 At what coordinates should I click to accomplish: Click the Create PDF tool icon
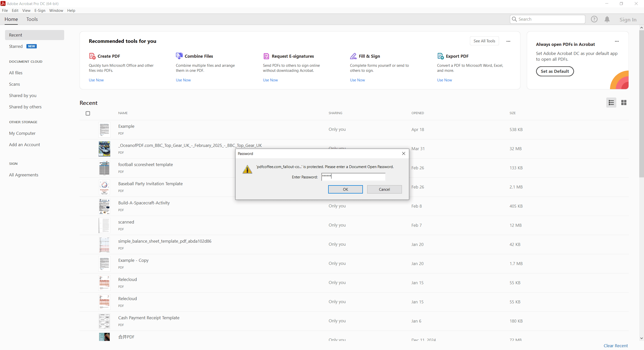pos(92,56)
